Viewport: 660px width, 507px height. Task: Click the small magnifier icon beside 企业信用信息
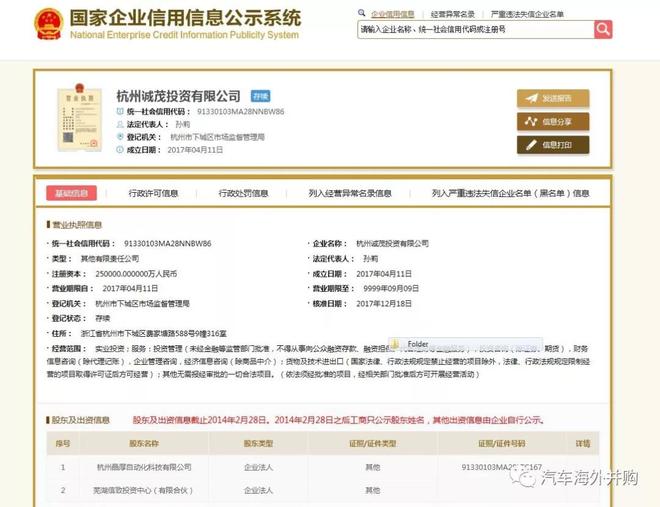point(362,13)
